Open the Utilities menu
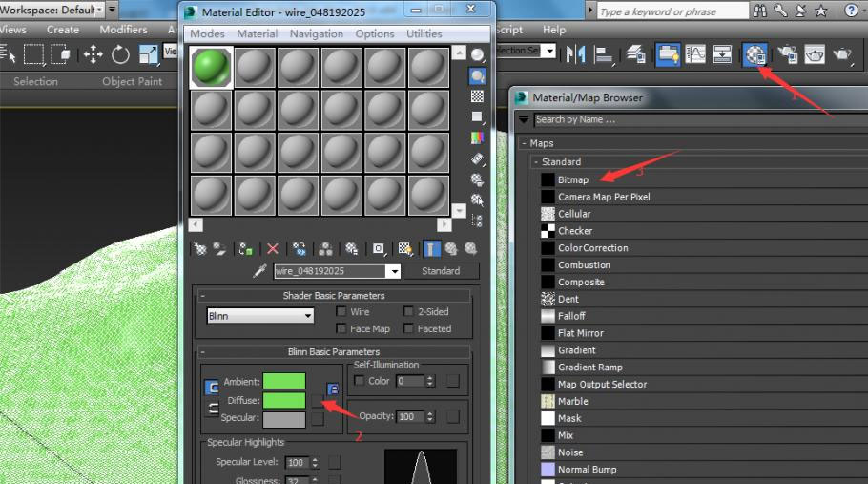This screenshot has height=484, width=868. tap(424, 33)
